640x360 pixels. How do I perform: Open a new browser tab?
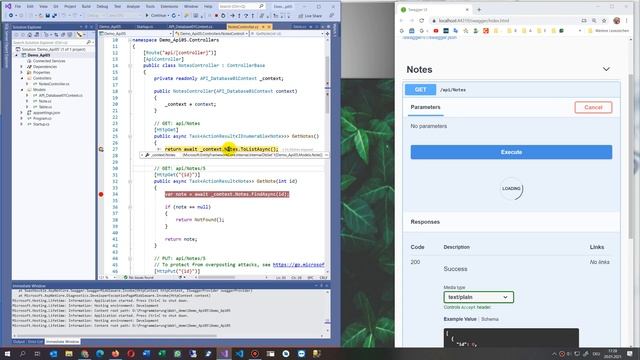pyautogui.click(x=479, y=9)
